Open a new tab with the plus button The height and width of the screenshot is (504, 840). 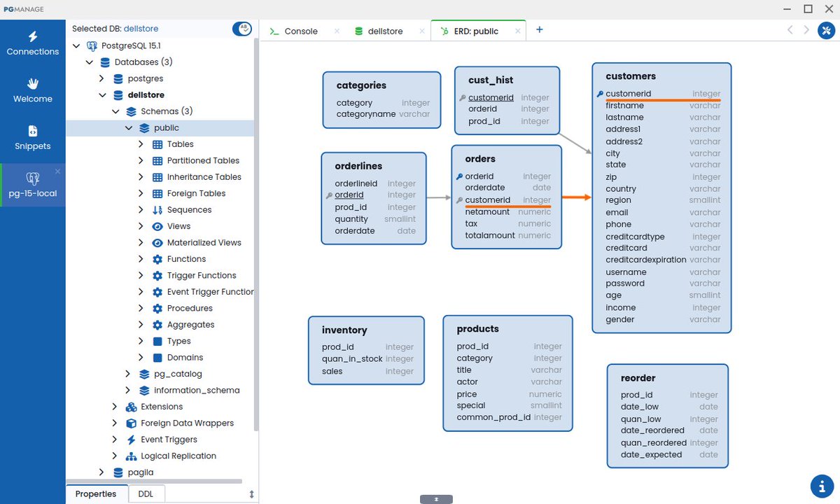539,30
